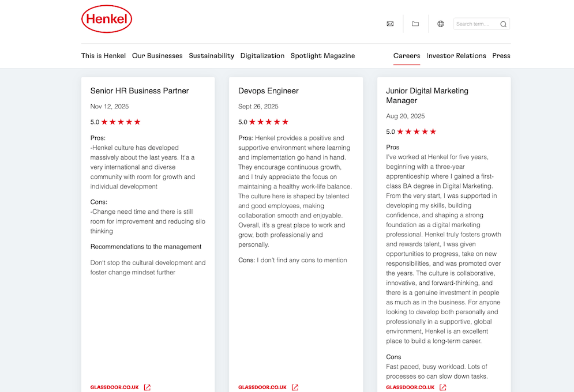Open the Press section

(x=501, y=56)
